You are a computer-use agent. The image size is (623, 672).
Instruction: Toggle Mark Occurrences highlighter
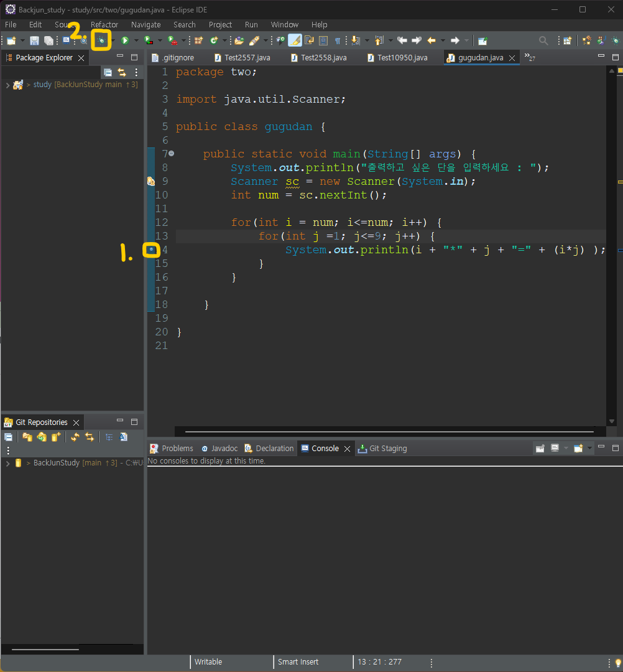tap(295, 40)
